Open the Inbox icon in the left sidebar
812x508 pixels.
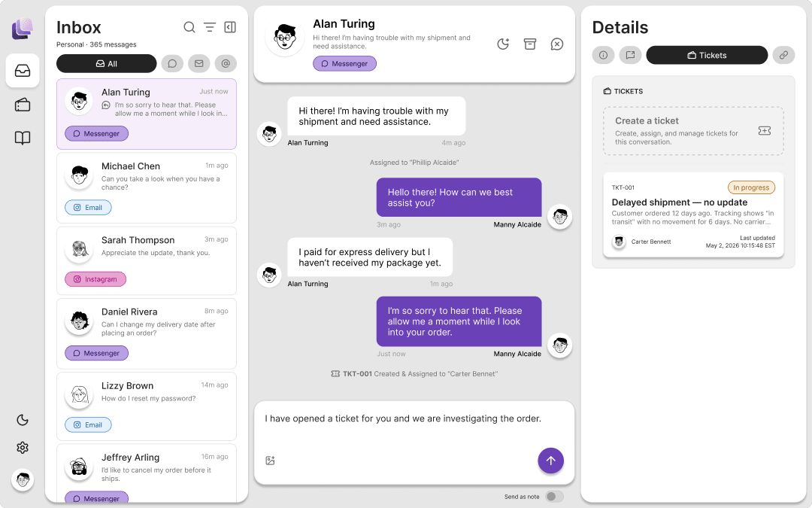click(23, 71)
